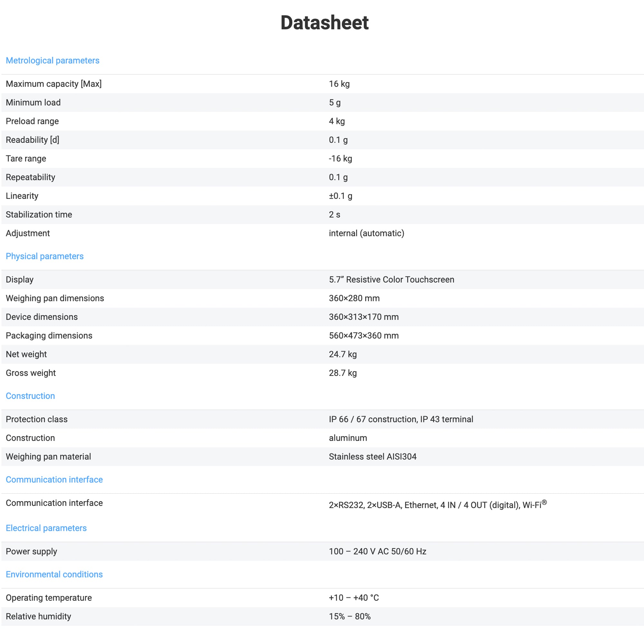Click the Metrological parameters section heading
The height and width of the screenshot is (644, 644).
52,60
